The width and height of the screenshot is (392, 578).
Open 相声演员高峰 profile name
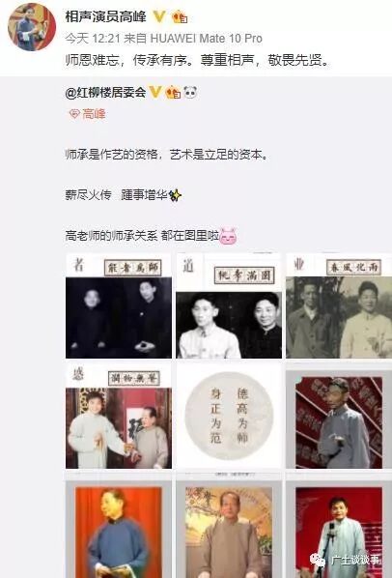tap(105, 17)
